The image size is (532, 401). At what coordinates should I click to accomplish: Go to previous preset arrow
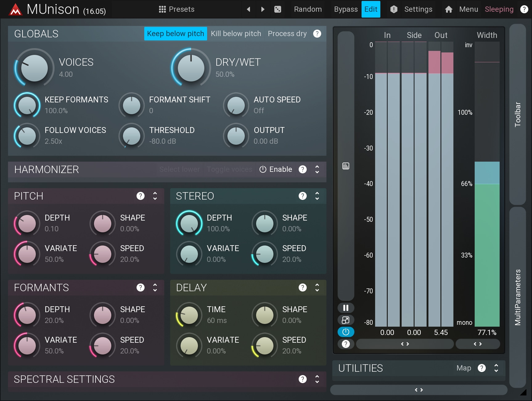point(248,9)
